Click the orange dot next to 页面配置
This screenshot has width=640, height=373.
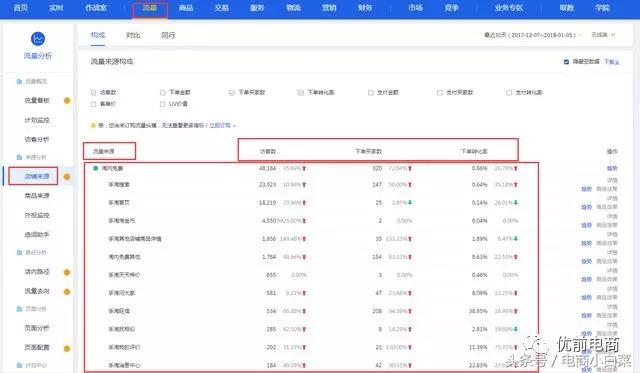(x=67, y=349)
